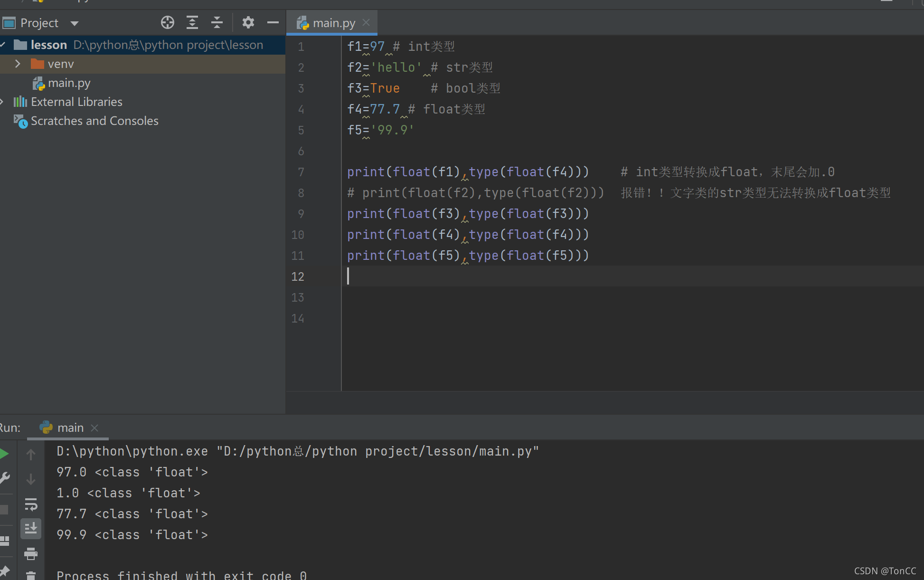Open the Project view dropdown
Screen dimensions: 924x580
tap(74, 23)
